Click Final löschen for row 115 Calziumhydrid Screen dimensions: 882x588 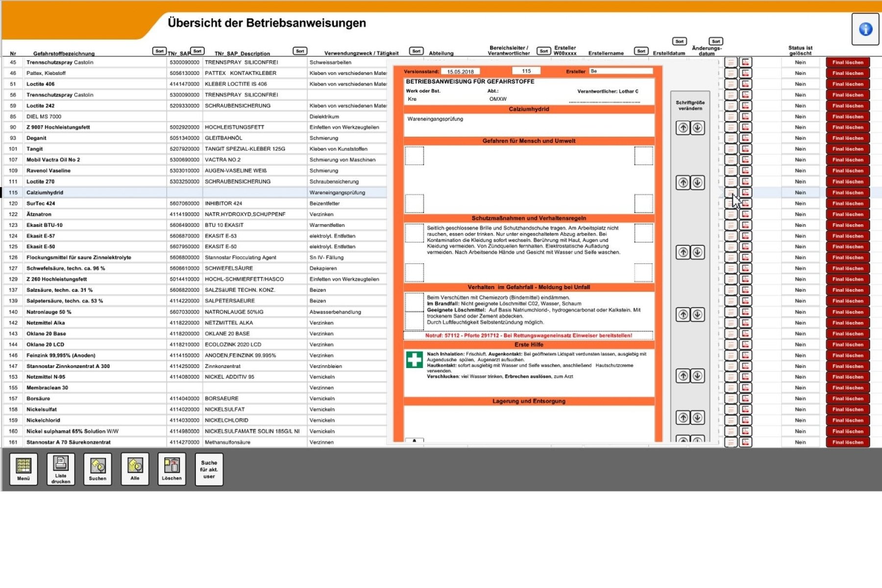click(x=848, y=192)
